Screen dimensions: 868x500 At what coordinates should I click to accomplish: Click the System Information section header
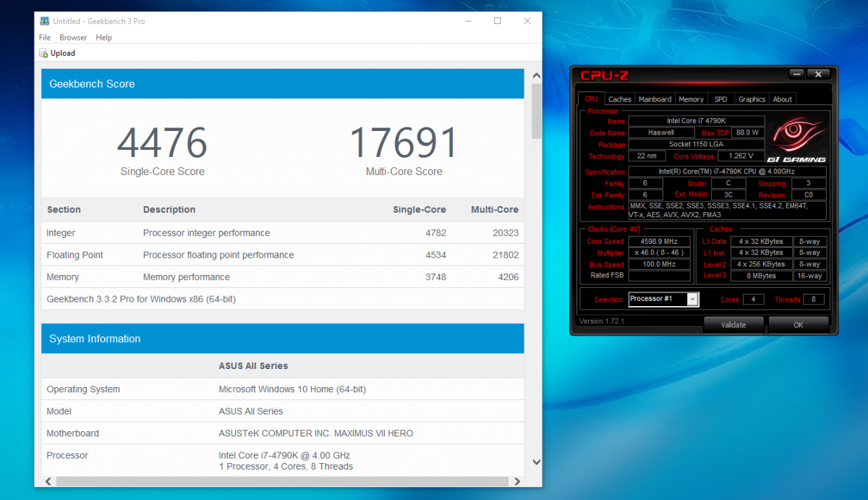tap(283, 339)
